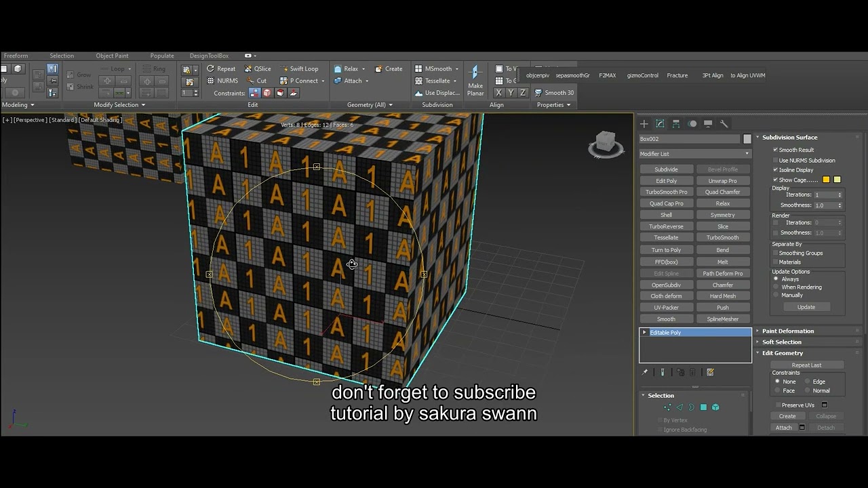Uncheck Smooth Result checkbox
Screen dimensions: 868x488
[775, 150]
